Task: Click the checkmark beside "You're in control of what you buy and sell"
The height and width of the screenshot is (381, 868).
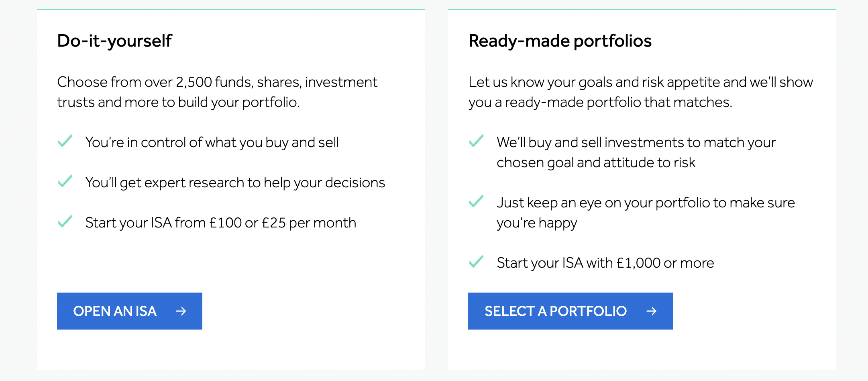Action: pos(65,141)
